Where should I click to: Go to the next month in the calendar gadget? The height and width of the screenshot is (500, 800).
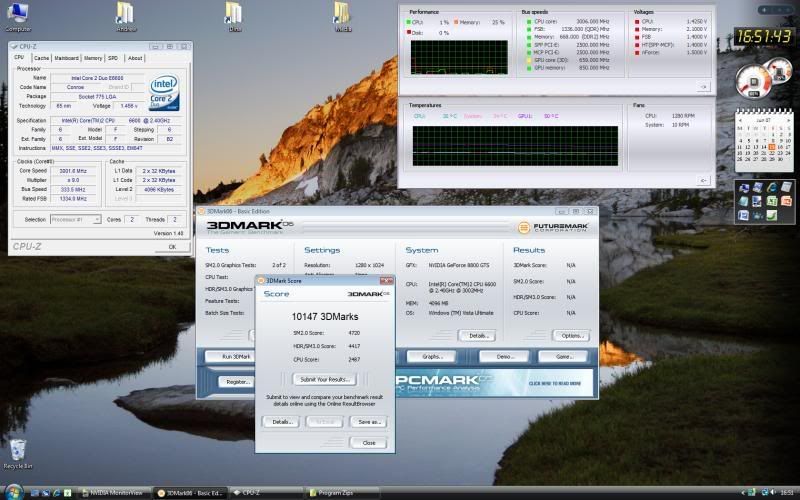coord(788,120)
